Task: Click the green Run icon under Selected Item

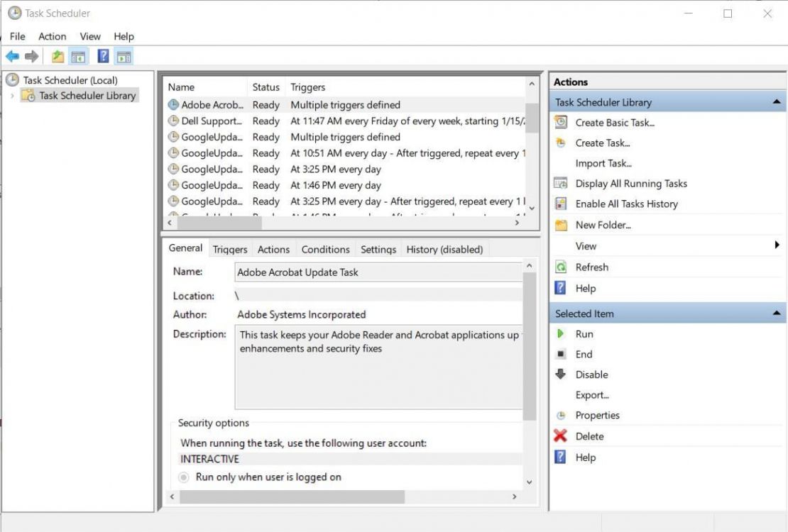Action: [x=561, y=333]
